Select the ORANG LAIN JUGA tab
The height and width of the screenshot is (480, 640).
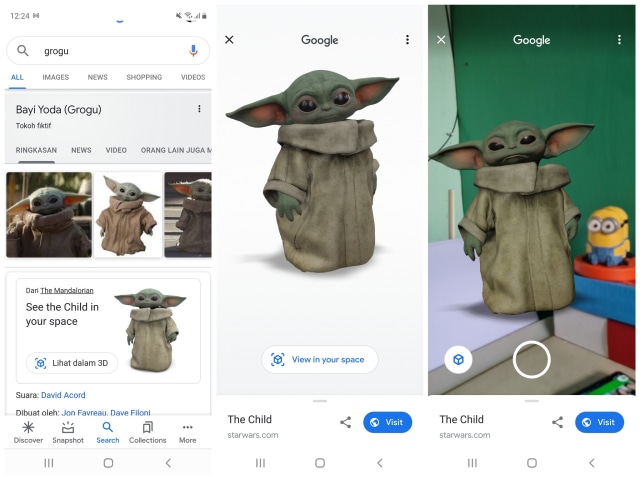point(176,150)
